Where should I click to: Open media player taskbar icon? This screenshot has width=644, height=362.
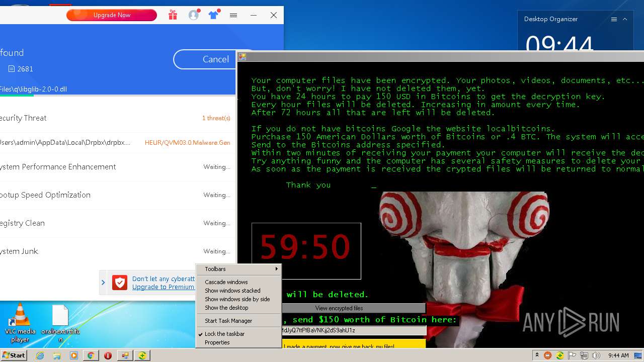pyautogui.click(x=74, y=355)
